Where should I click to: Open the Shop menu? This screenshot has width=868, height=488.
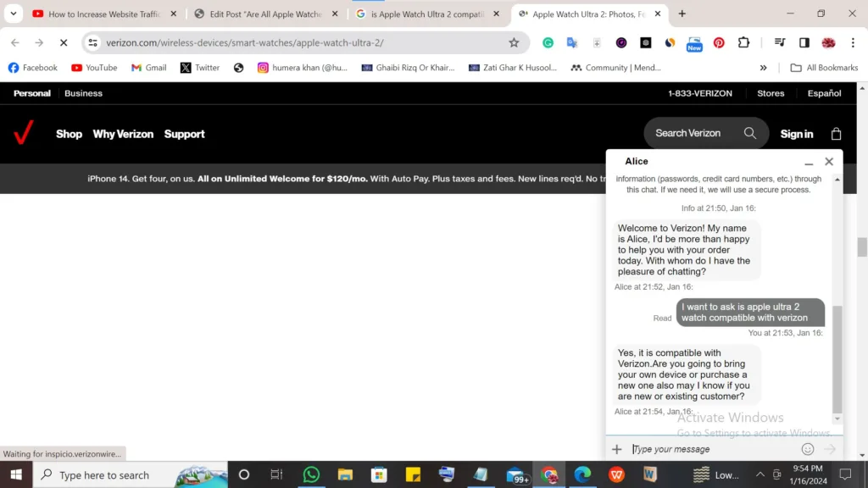click(x=70, y=134)
